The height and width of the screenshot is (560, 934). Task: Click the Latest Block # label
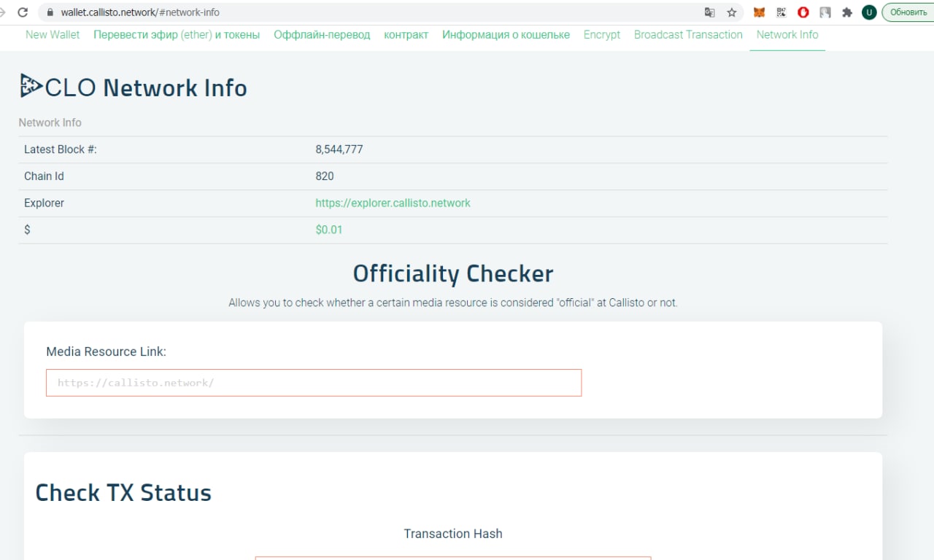click(61, 149)
